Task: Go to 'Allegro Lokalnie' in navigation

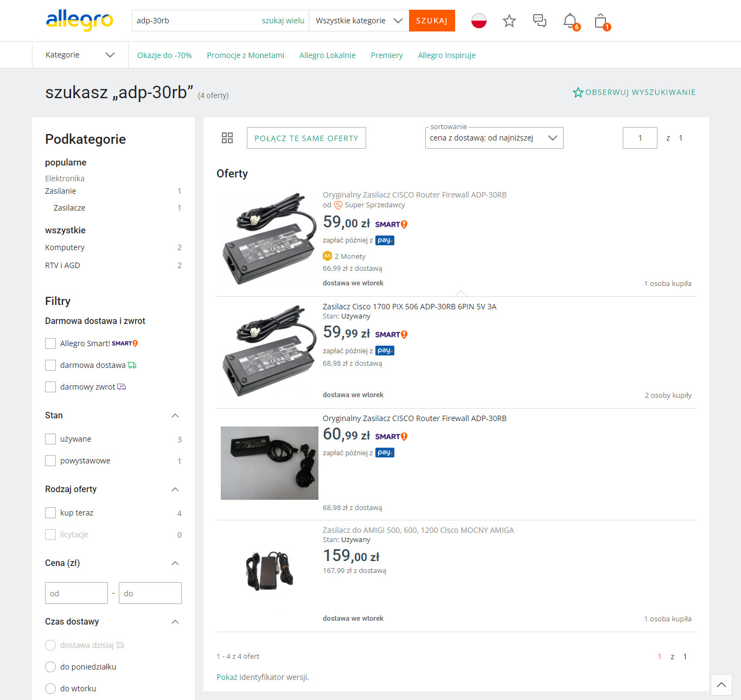Action: (327, 55)
